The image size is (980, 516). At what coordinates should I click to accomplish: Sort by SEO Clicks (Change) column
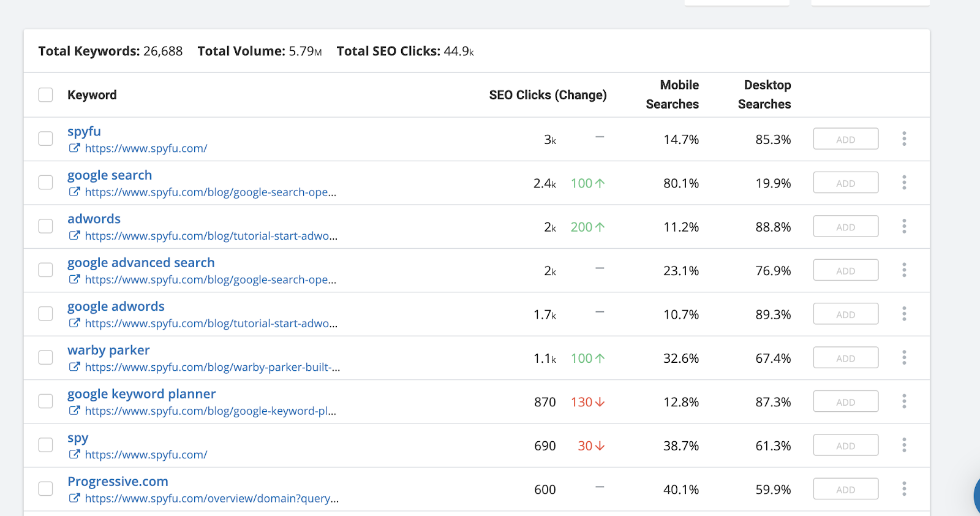tap(548, 95)
